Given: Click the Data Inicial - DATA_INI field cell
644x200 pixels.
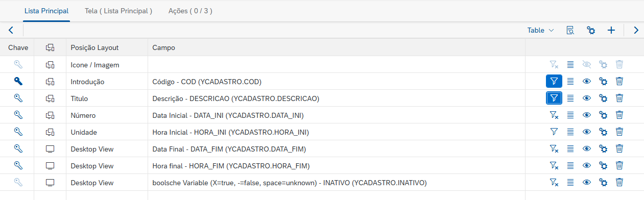Looking at the screenshot, I should pyautogui.click(x=337, y=115).
